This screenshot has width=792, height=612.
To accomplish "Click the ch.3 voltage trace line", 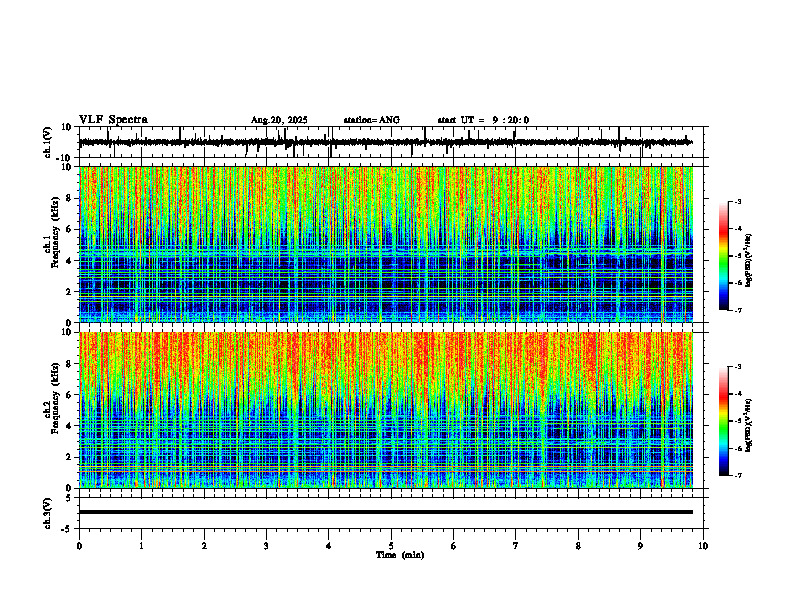I will [386, 512].
